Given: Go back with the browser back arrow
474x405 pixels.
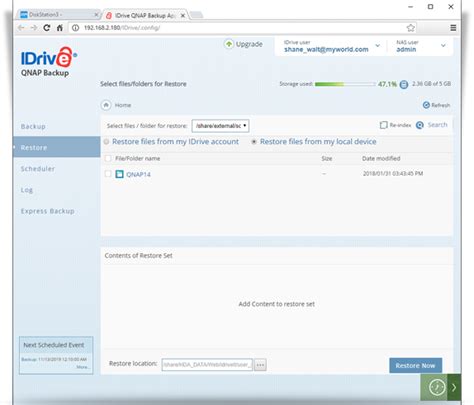Looking at the screenshot, I should (x=21, y=28).
